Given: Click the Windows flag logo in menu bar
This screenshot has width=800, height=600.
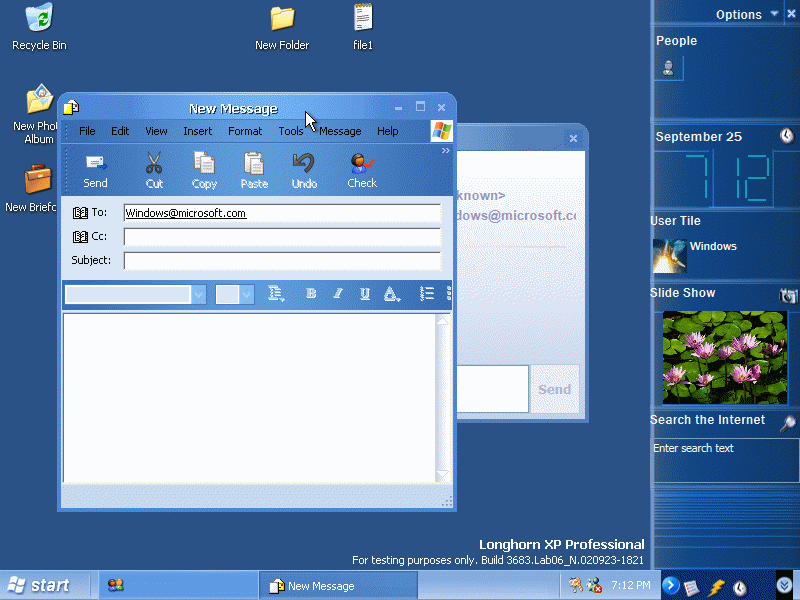Looking at the screenshot, I should (x=441, y=131).
